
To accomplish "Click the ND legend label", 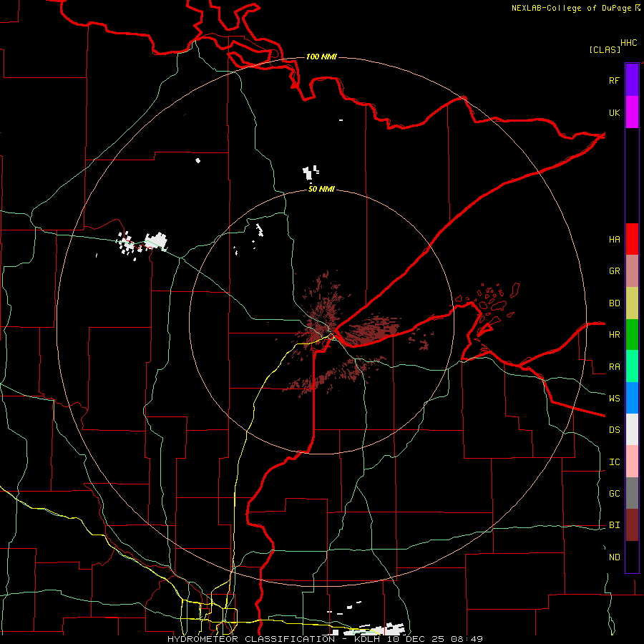I will pyautogui.click(x=614, y=557).
